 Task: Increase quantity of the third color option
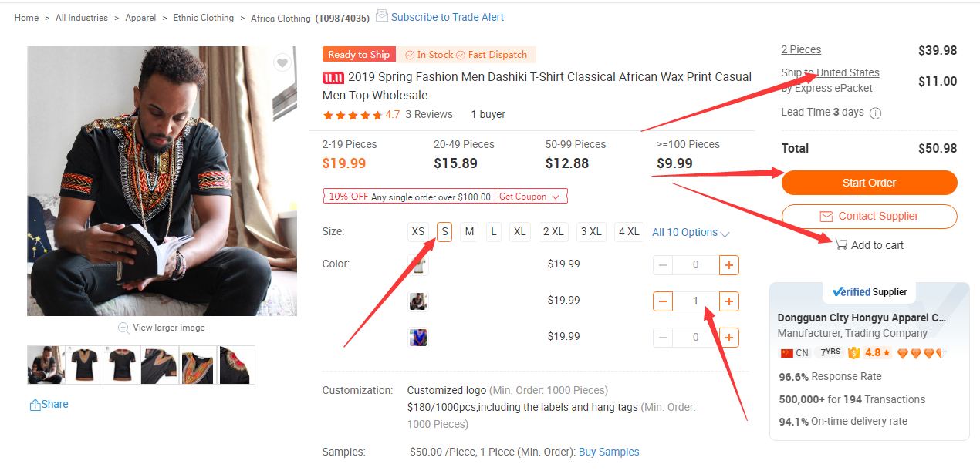[728, 337]
